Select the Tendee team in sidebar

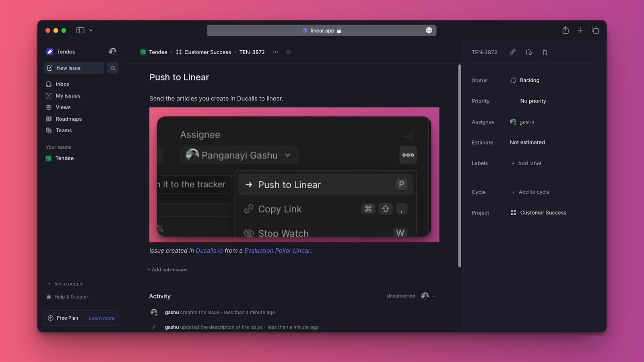point(64,158)
